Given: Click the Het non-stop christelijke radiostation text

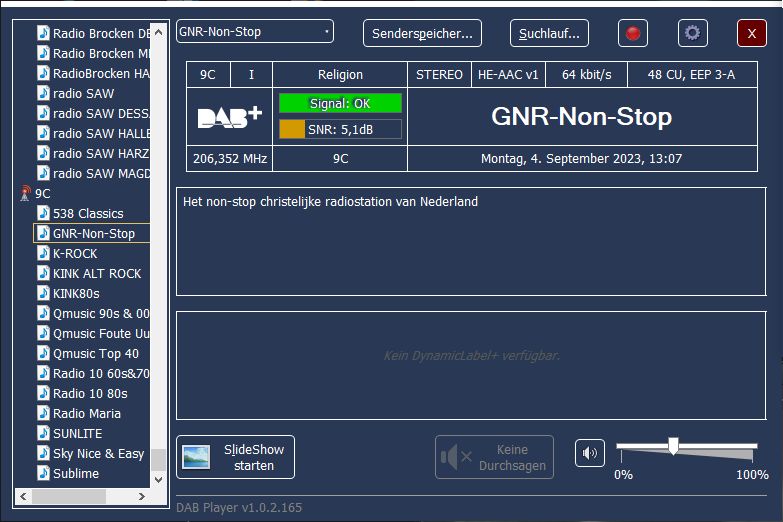Looking at the screenshot, I should 330,201.
